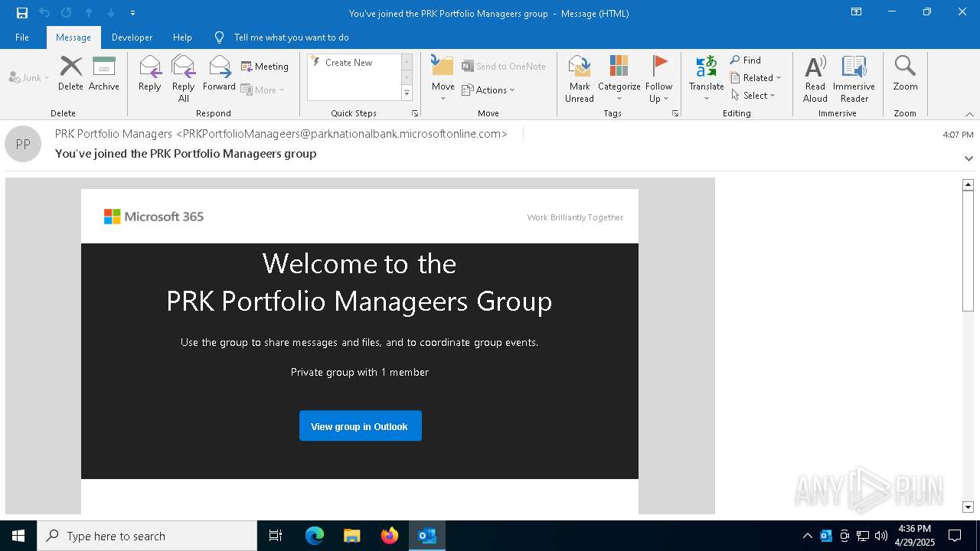Screen dimensions: 980x551
Task: Open the Quick Steps dialog launcher
Action: coord(415,113)
